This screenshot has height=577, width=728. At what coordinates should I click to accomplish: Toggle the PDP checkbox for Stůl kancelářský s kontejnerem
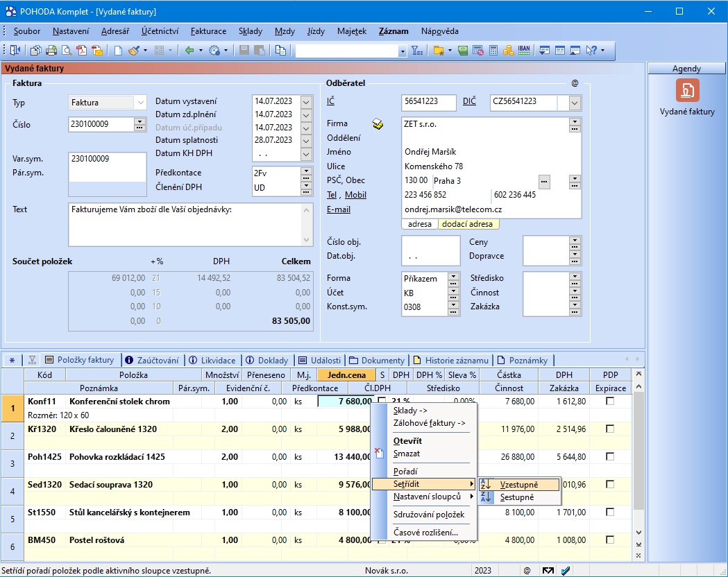[x=610, y=512]
